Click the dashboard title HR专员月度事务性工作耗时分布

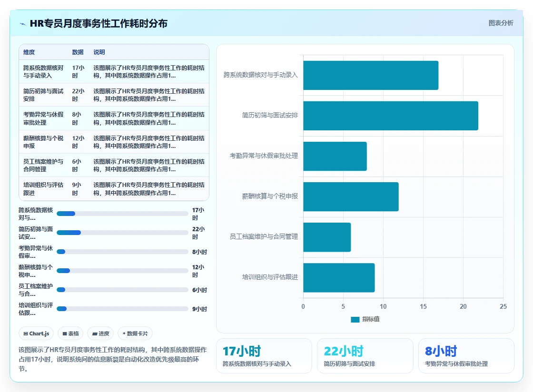[x=99, y=23]
